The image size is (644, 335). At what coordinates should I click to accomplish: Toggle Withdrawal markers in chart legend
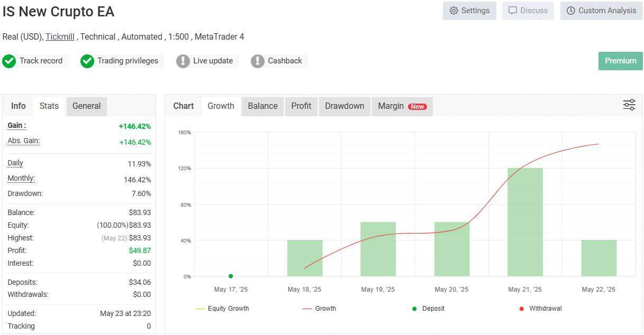coord(541,309)
